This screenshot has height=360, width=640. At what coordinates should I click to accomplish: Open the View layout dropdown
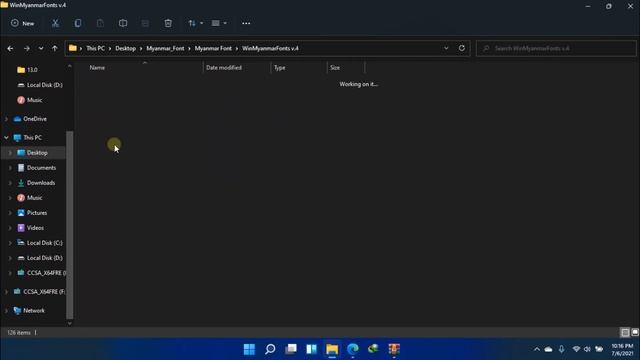coord(219,23)
